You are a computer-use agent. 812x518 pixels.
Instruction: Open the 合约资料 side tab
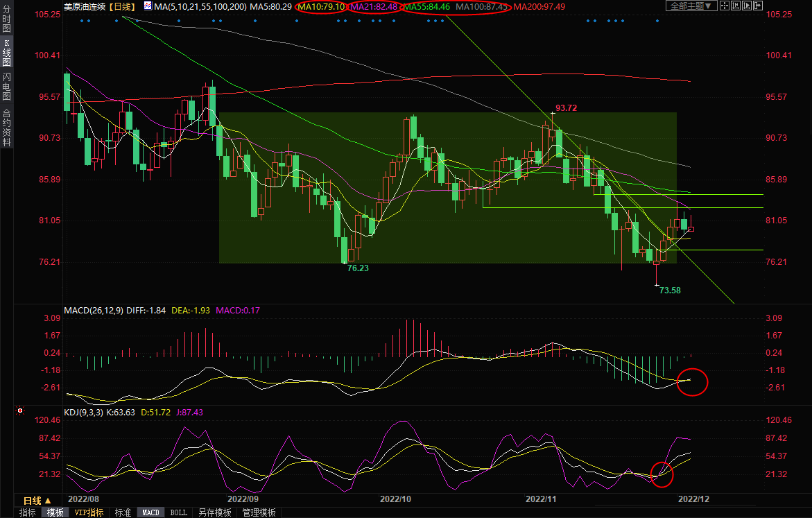pos(6,128)
